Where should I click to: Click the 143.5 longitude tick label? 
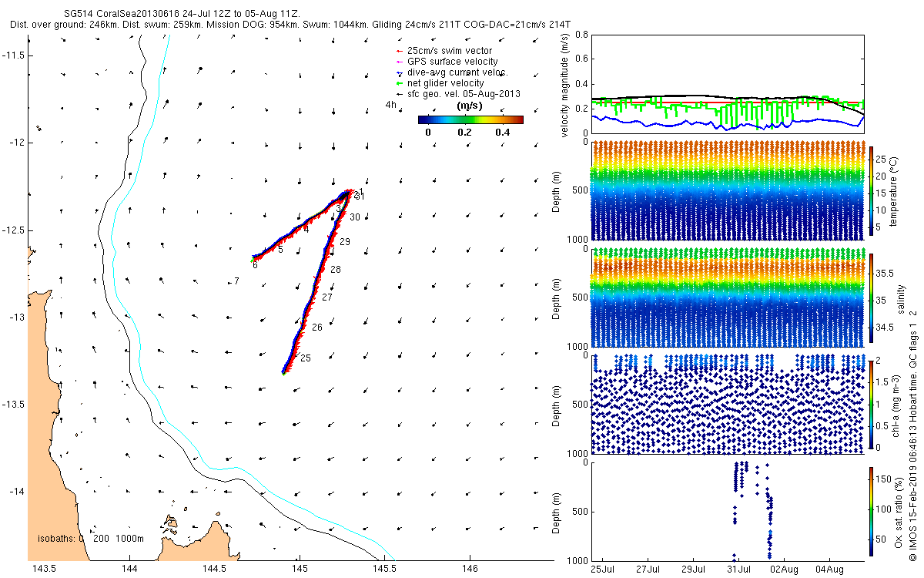44,570
